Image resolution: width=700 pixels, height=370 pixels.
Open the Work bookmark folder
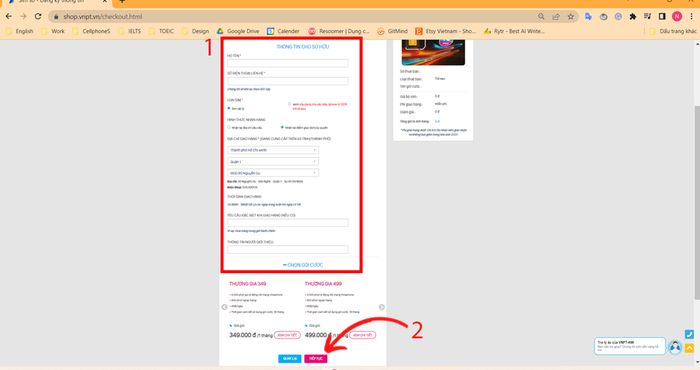point(53,31)
